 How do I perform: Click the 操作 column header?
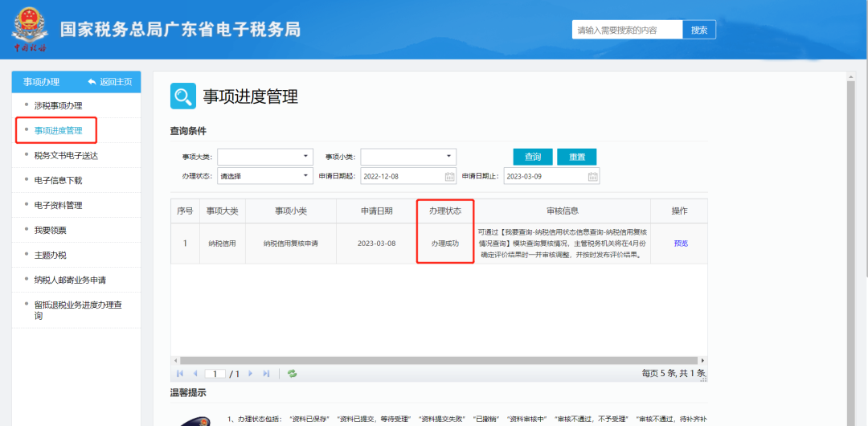pos(679,211)
